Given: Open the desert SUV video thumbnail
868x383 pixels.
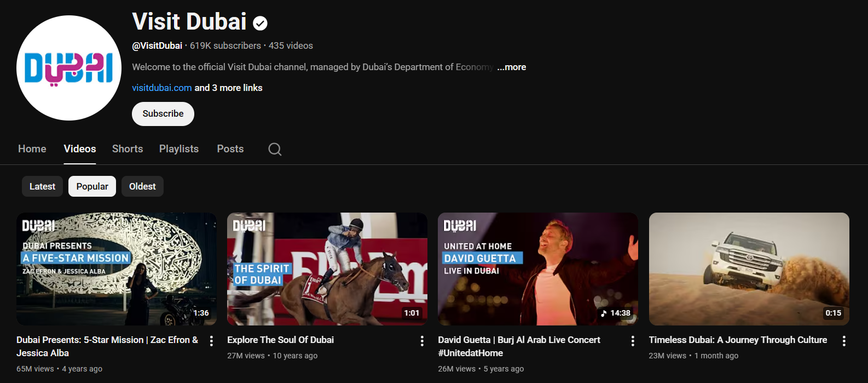Looking at the screenshot, I should [x=749, y=269].
